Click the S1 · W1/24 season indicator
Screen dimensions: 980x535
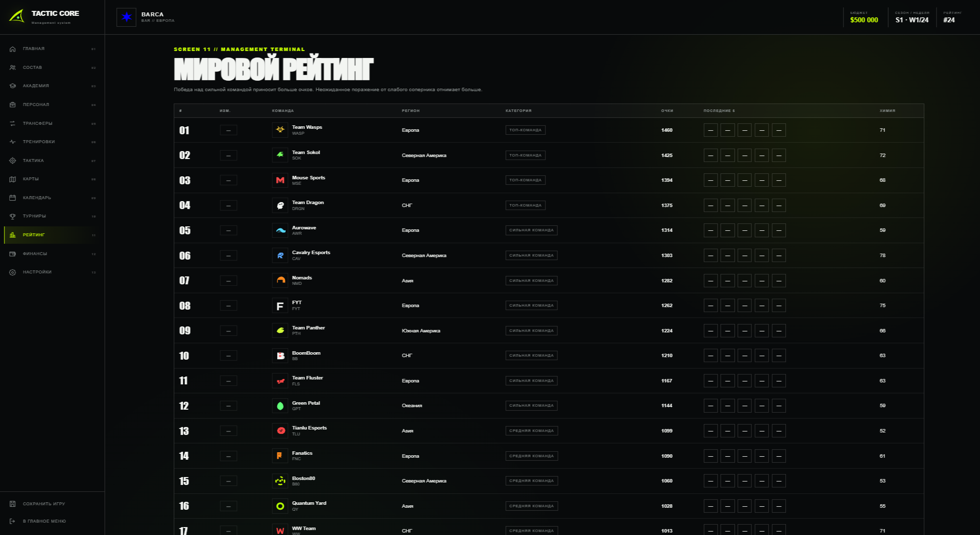click(x=912, y=20)
